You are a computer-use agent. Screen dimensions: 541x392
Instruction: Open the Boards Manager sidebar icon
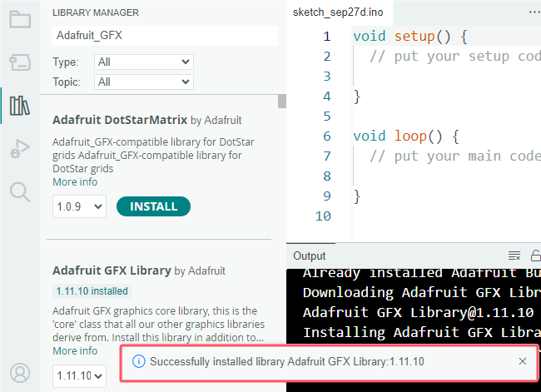tap(20, 62)
